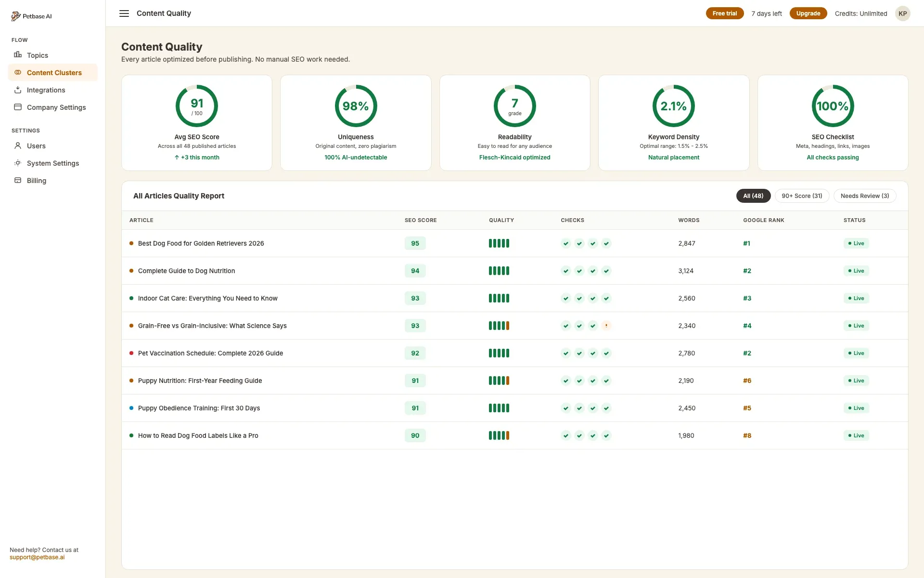Open Billing from the sidebar icon
This screenshot has height=578, width=924.
tap(18, 181)
